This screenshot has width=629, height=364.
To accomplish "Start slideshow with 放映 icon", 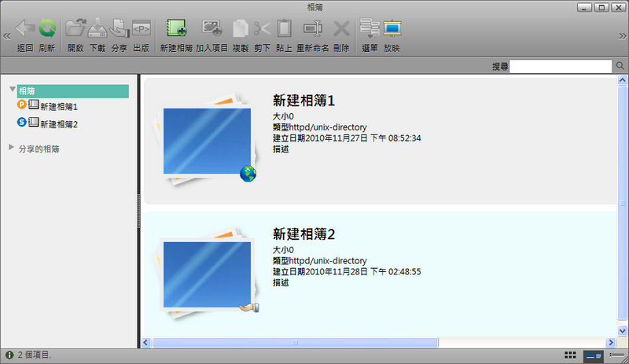I will pos(392,30).
